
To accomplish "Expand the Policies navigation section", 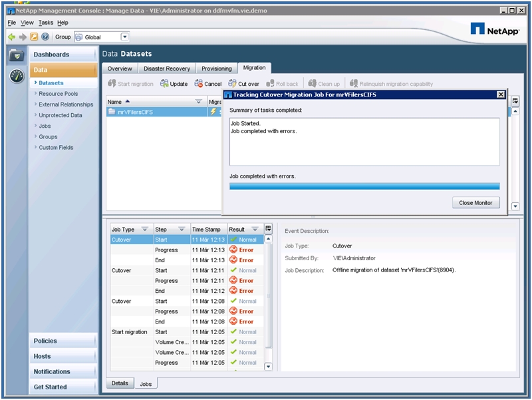I will [x=63, y=341].
